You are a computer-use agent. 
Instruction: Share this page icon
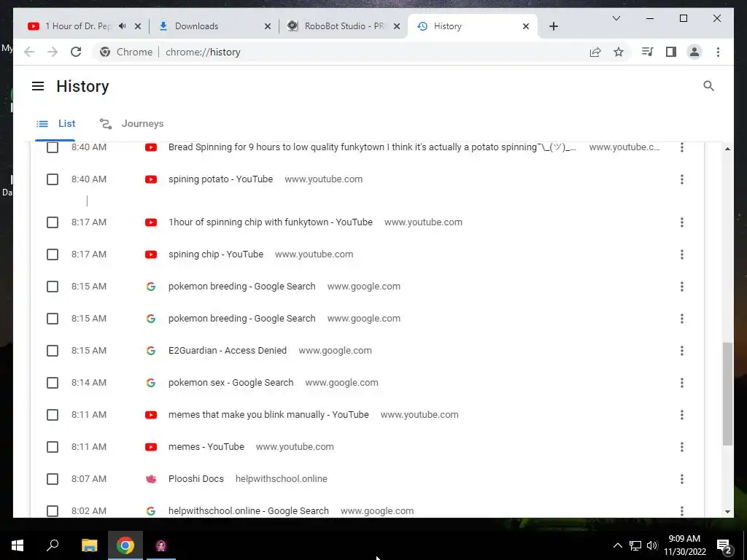pos(595,52)
